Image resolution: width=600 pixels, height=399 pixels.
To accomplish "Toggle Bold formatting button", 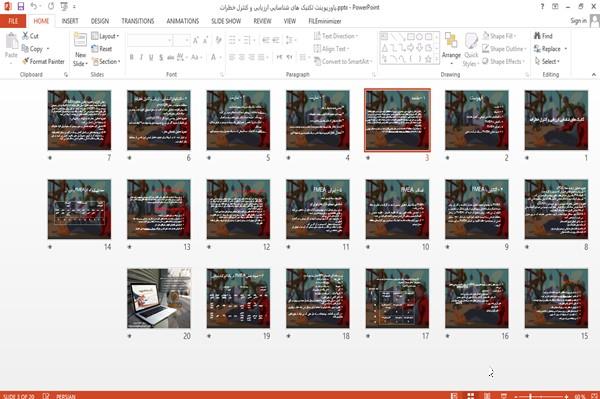I will click(132, 57).
